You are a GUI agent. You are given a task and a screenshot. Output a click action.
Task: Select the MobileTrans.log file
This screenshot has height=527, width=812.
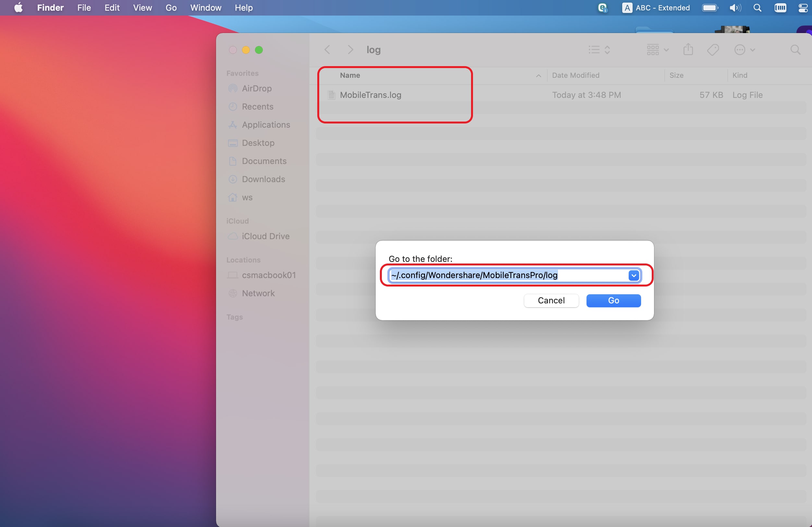tap(370, 95)
